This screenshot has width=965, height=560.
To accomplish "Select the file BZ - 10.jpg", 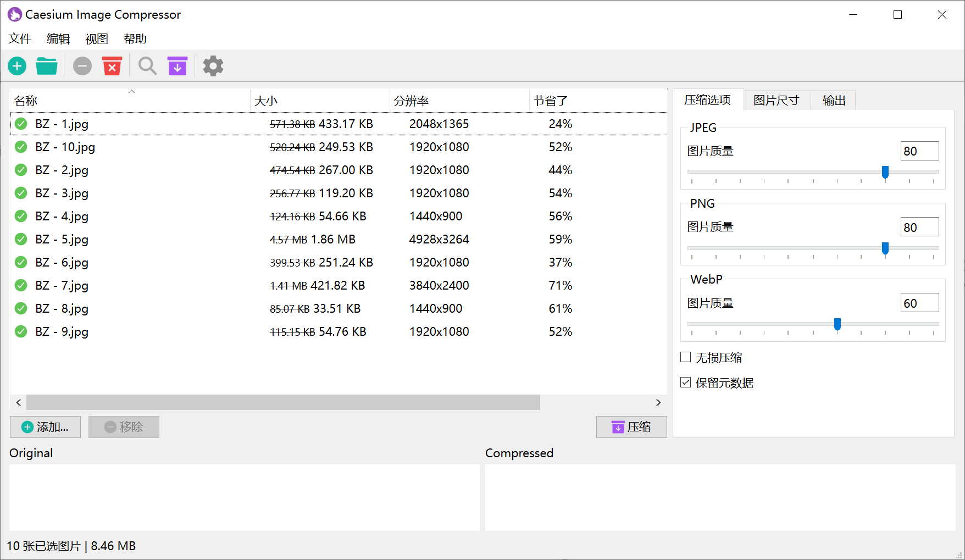I will (x=65, y=147).
